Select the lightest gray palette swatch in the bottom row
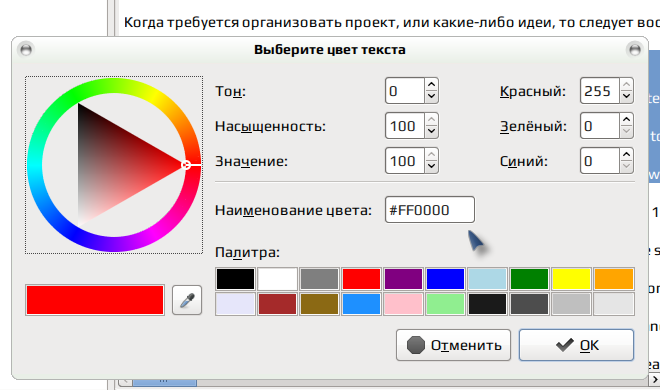 tap(614, 304)
